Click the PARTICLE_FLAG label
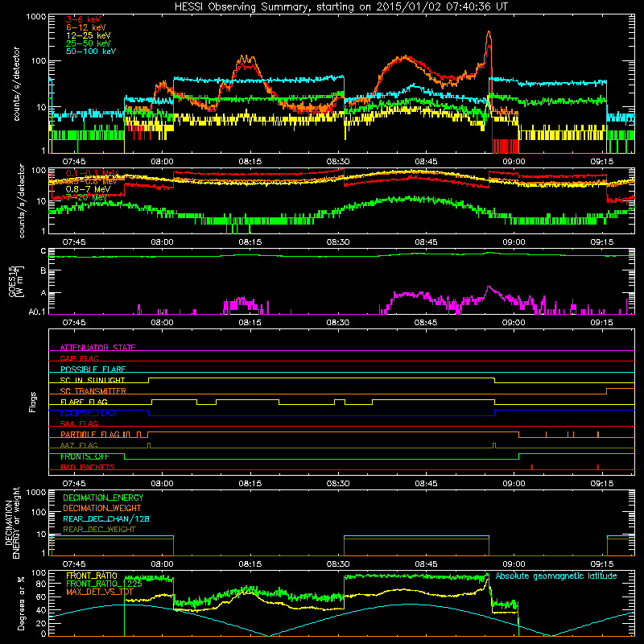Viewport: 644px width, 644px height. [x=90, y=435]
